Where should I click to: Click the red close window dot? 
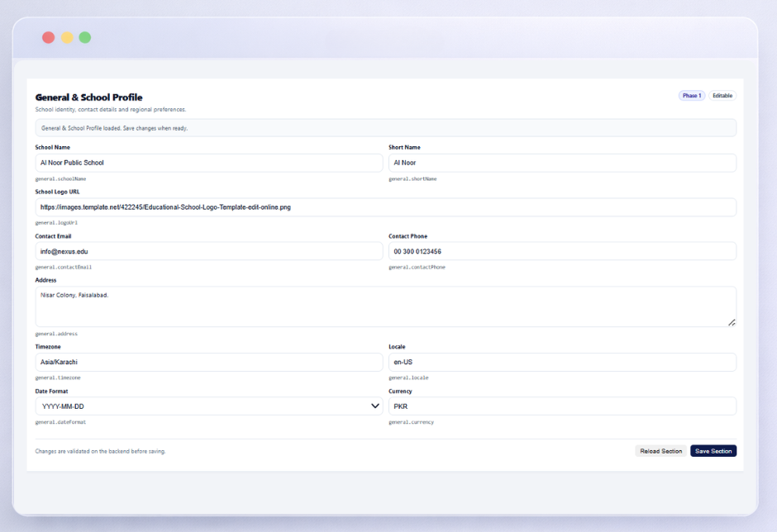pos(48,38)
